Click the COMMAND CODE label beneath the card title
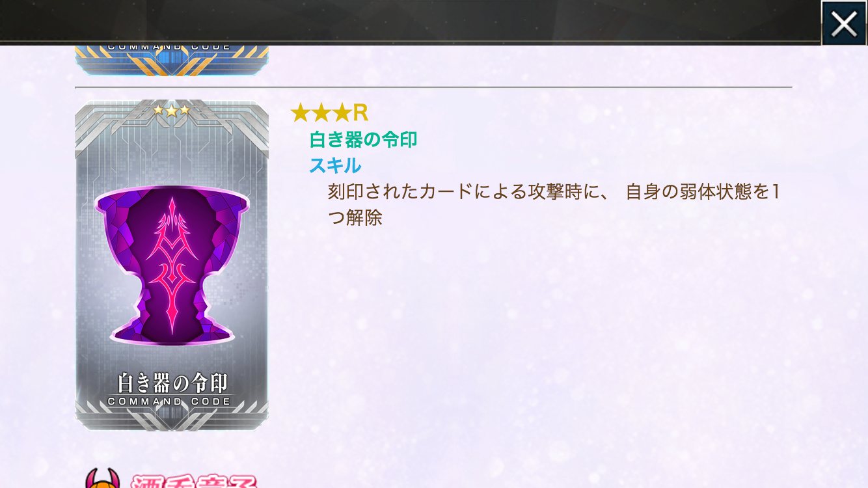 click(x=170, y=401)
